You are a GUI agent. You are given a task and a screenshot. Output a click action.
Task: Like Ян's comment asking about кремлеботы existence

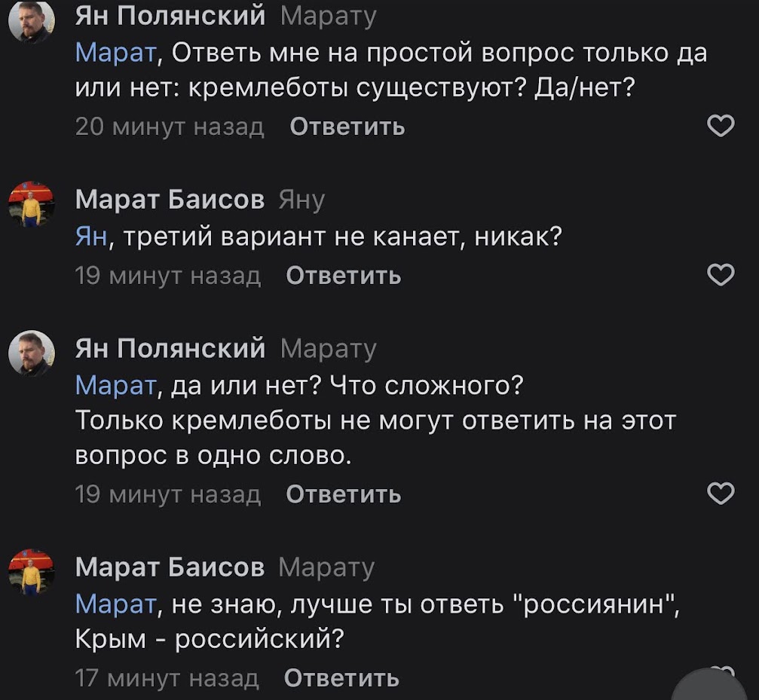721,127
